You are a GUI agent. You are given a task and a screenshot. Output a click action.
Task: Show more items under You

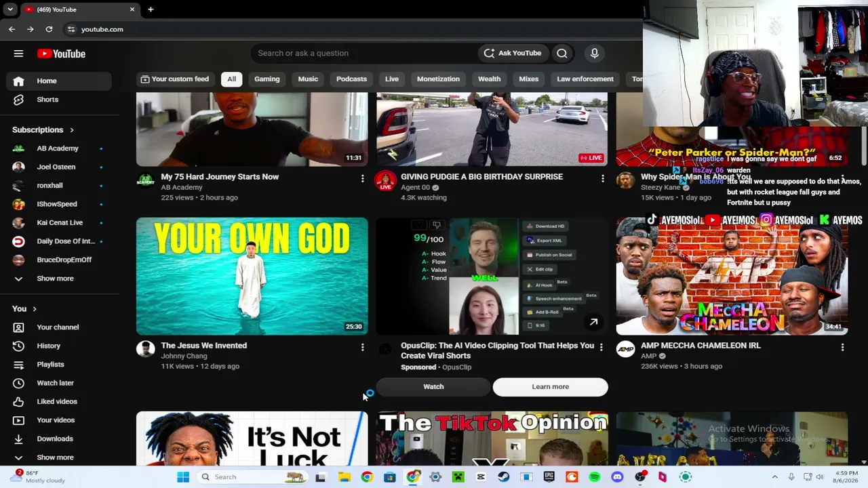pyautogui.click(x=59, y=457)
